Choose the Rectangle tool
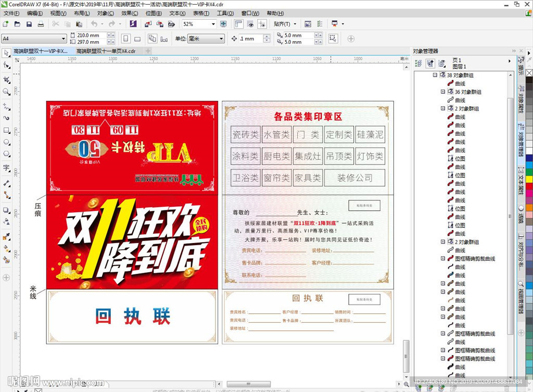533x392 pixels. 6,130
